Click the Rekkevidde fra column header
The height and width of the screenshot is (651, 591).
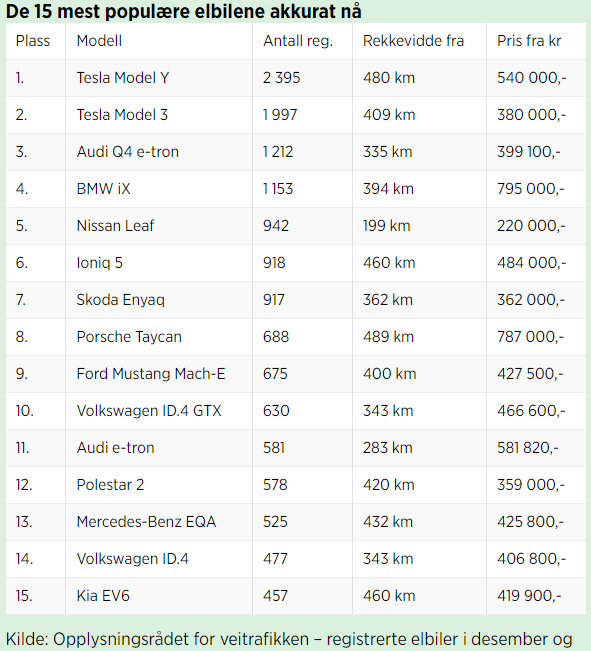click(413, 41)
